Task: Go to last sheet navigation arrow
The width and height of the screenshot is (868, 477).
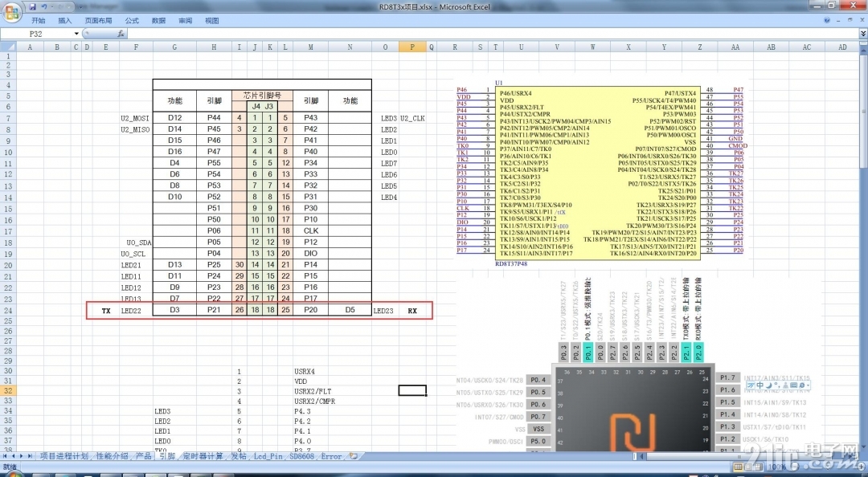Action: 30,456
